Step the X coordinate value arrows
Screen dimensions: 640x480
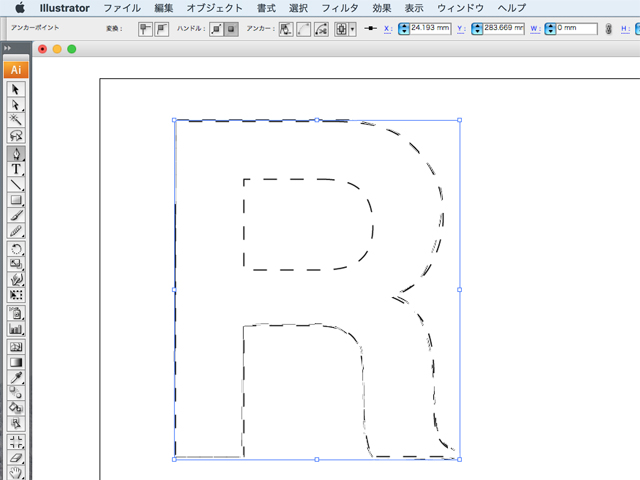point(404,29)
